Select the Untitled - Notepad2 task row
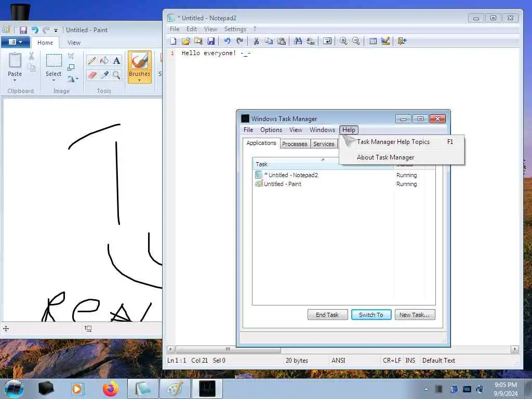The image size is (532, 399). tap(344, 175)
